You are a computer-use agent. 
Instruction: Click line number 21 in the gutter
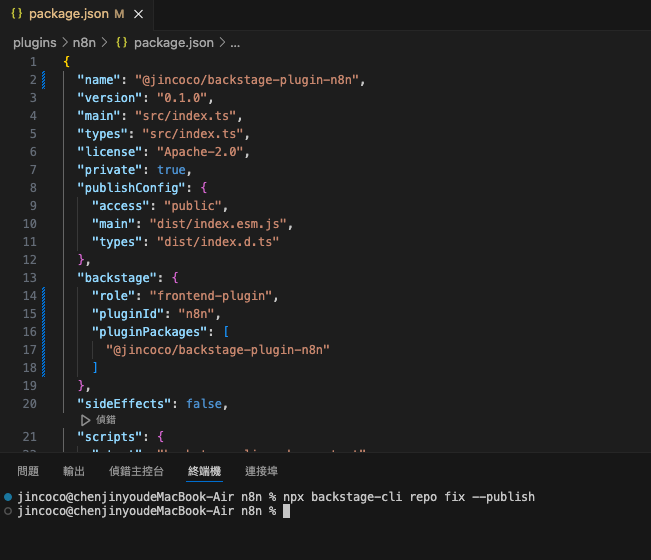[x=29, y=437]
